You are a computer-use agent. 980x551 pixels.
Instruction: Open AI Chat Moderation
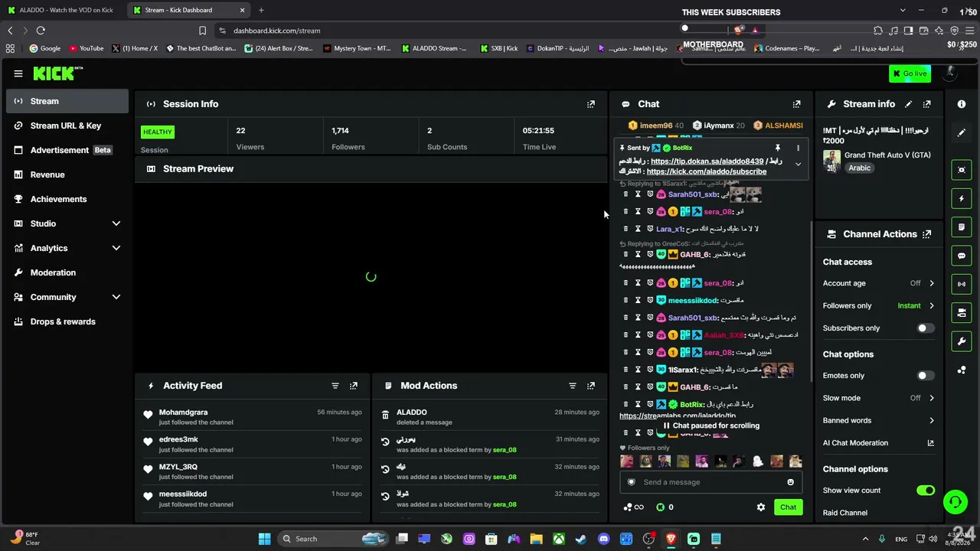click(x=878, y=443)
